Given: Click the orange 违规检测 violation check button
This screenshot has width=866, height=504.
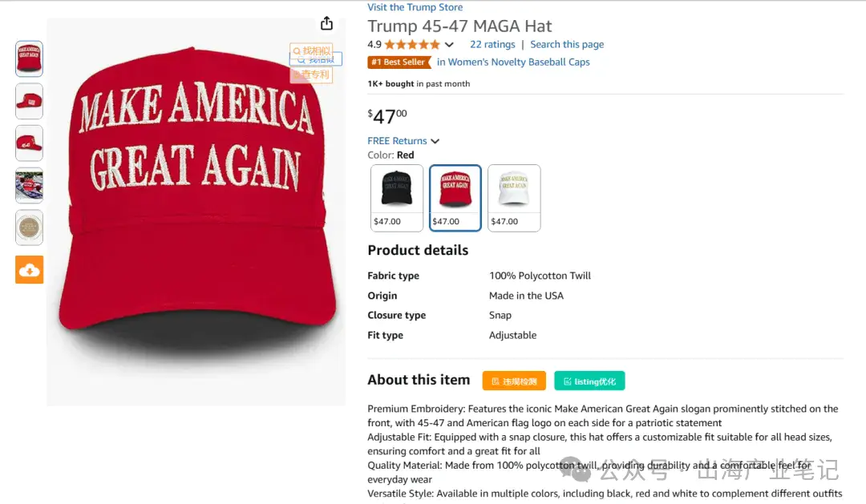Looking at the screenshot, I should (514, 381).
